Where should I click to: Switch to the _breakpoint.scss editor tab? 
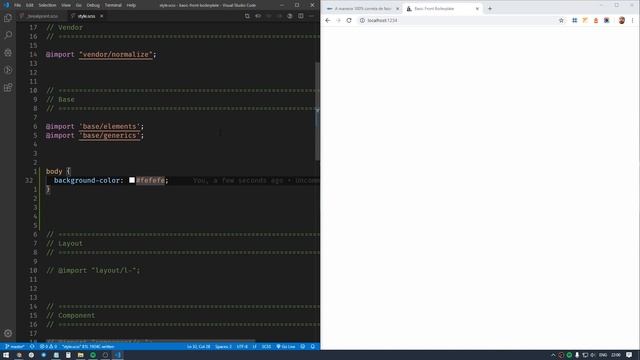point(39,16)
